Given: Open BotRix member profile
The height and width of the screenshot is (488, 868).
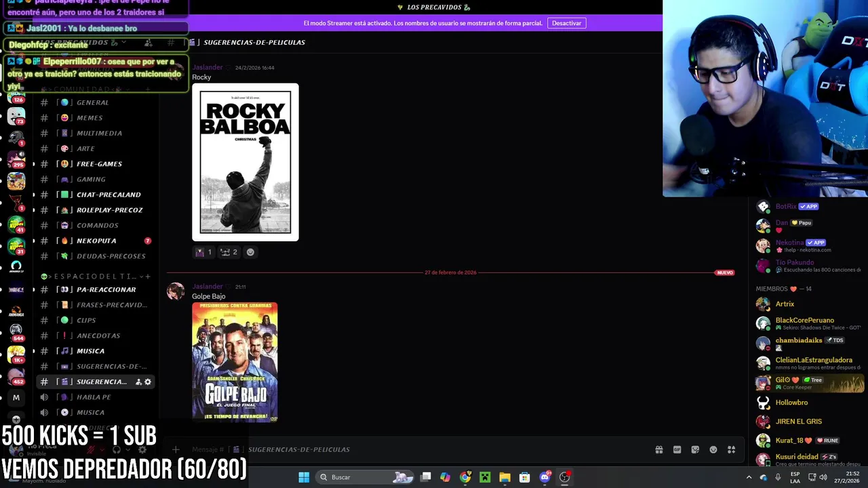Looking at the screenshot, I should 809,207.
